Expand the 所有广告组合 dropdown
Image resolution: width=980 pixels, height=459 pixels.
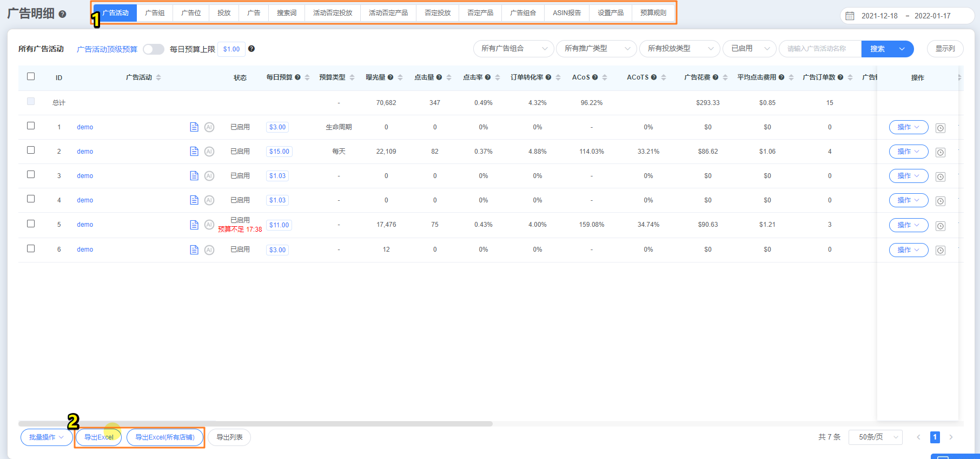pyautogui.click(x=513, y=49)
